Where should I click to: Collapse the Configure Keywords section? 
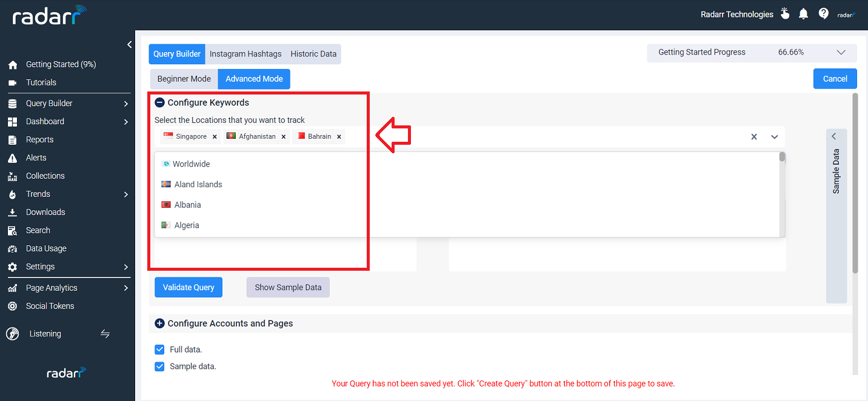(159, 102)
